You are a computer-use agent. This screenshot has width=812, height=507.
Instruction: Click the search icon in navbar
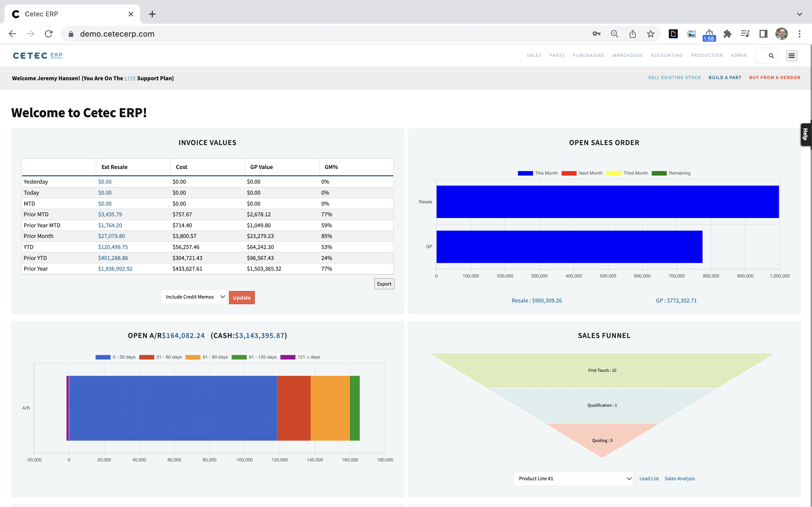[771, 55]
